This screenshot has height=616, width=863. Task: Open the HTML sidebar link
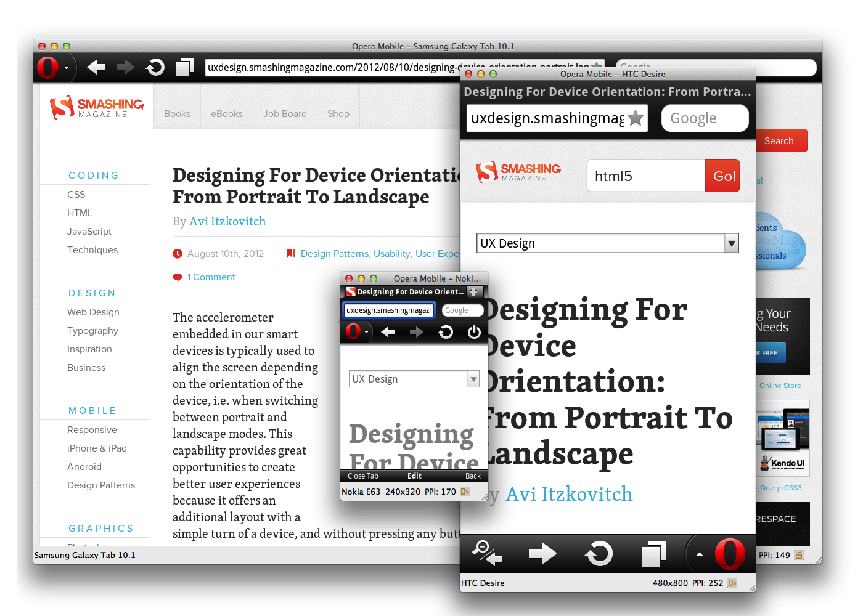click(80, 213)
